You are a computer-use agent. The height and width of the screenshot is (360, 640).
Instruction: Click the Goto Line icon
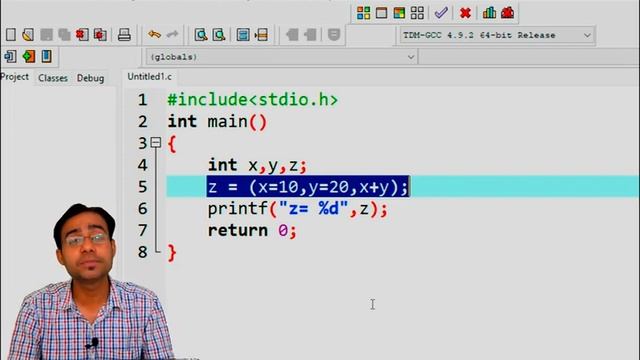261,35
